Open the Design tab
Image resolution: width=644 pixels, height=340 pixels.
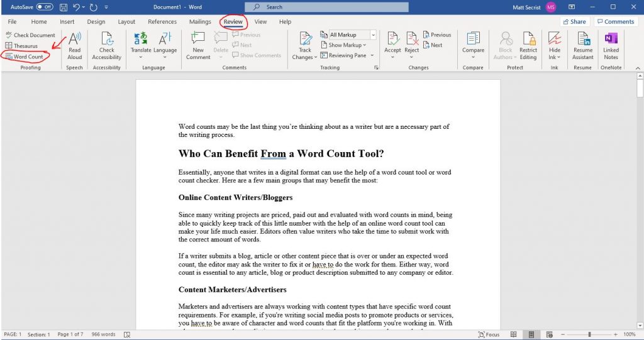[x=96, y=22]
